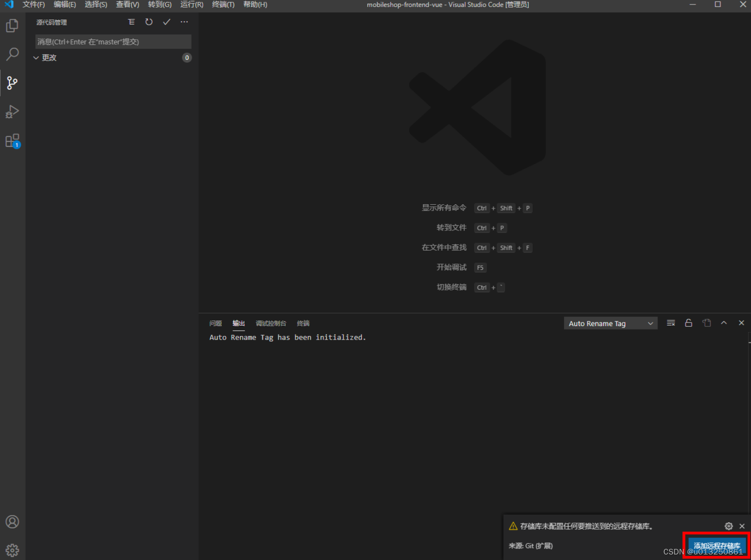Screen dimensions: 751x560
Task: Open the Run and Debug view
Action: (12, 112)
